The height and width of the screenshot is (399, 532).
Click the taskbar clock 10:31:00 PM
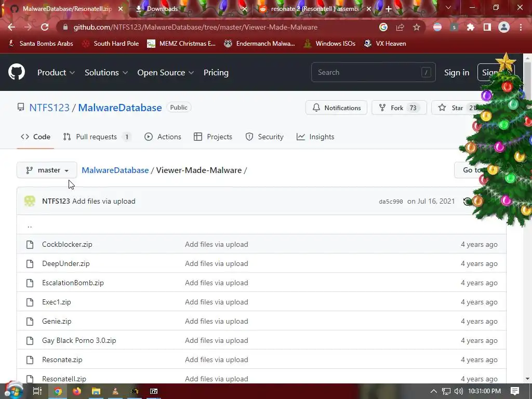(x=484, y=391)
